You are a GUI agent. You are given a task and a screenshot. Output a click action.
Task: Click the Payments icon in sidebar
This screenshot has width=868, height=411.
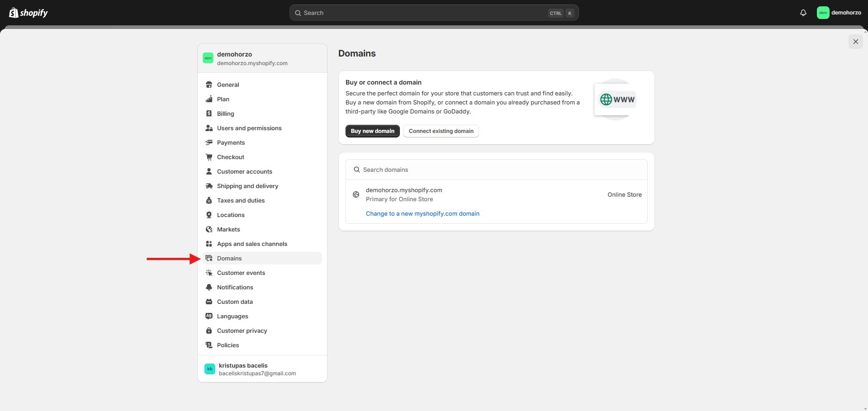[209, 142]
